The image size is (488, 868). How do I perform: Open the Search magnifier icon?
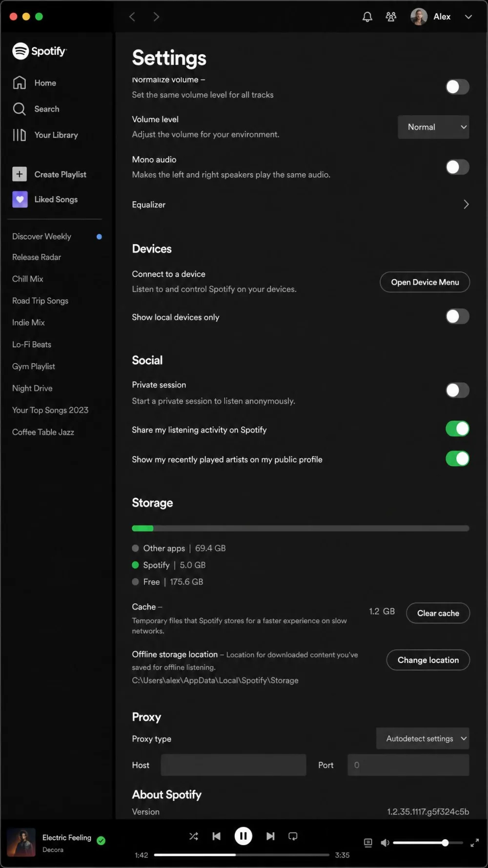click(20, 109)
